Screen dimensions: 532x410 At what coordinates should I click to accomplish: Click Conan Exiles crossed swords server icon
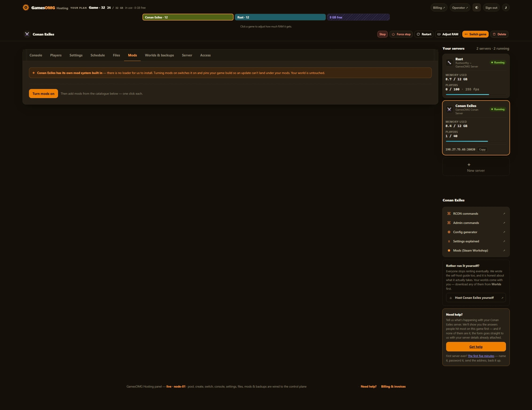[449, 109]
